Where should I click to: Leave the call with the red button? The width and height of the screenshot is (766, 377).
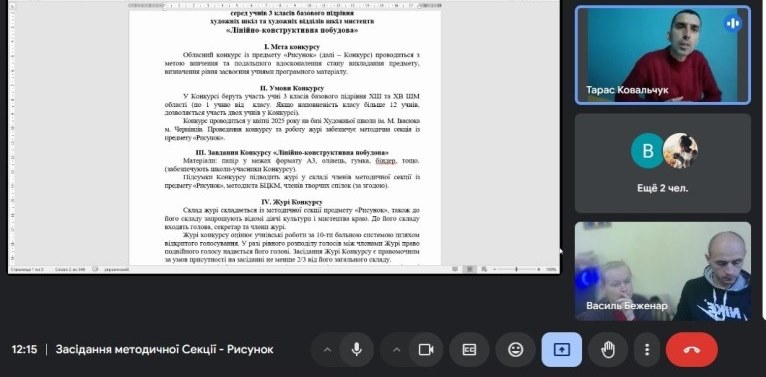click(692, 350)
